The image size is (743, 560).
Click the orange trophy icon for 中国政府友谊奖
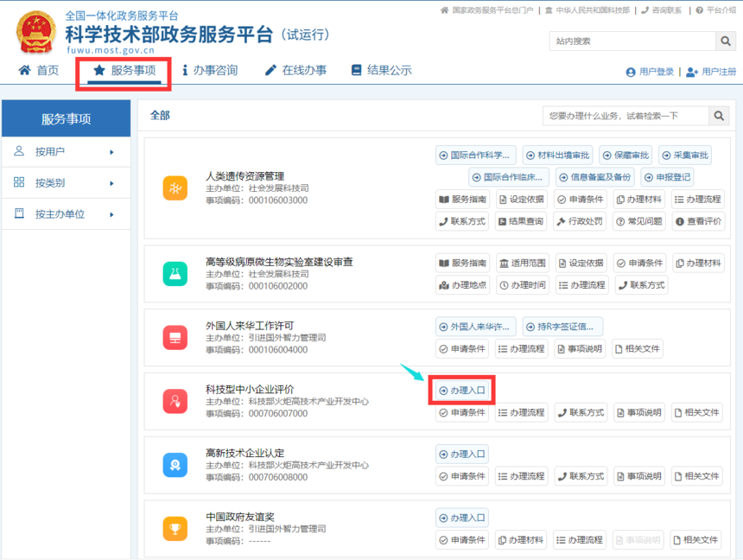[175, 528]
